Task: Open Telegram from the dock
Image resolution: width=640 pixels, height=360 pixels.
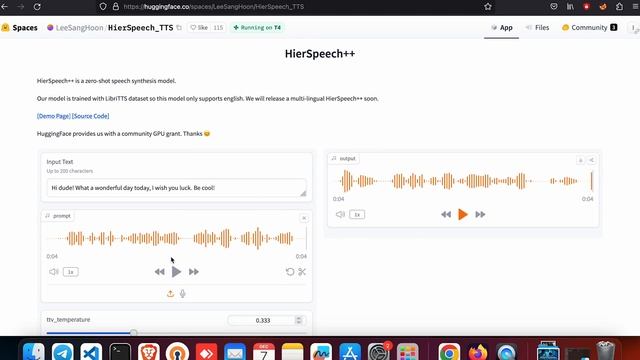Action: tap(63, 352)
